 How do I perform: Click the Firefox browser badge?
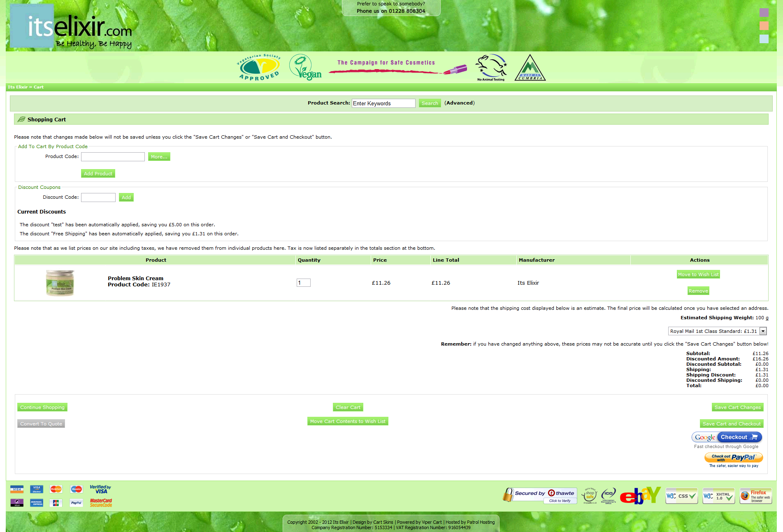pyautogui.click(x=755, y=496)
